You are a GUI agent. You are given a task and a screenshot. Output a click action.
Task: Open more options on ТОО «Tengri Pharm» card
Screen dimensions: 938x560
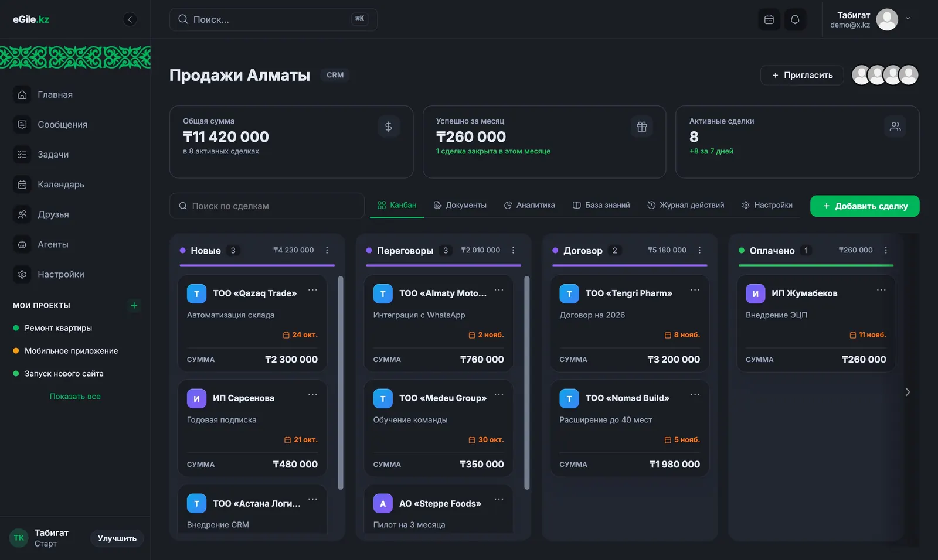(x=695, y=290)
